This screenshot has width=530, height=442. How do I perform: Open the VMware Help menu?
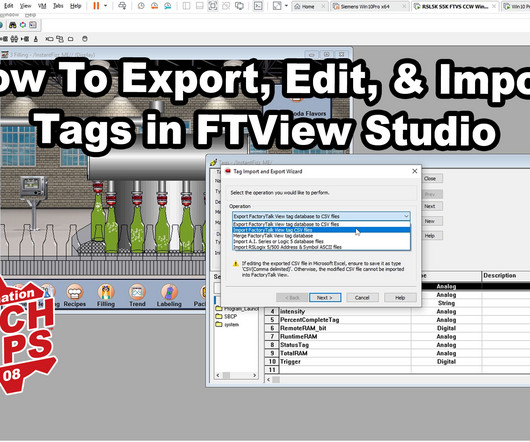75,6
